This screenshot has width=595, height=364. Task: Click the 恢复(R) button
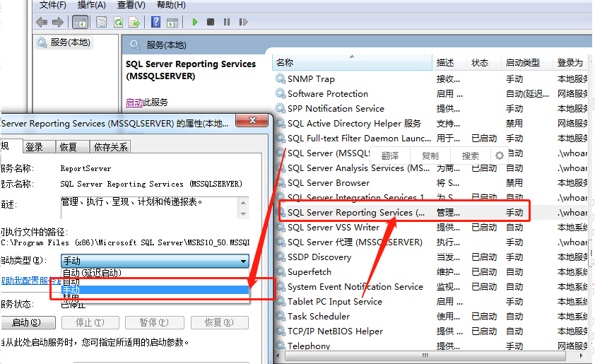220,322
